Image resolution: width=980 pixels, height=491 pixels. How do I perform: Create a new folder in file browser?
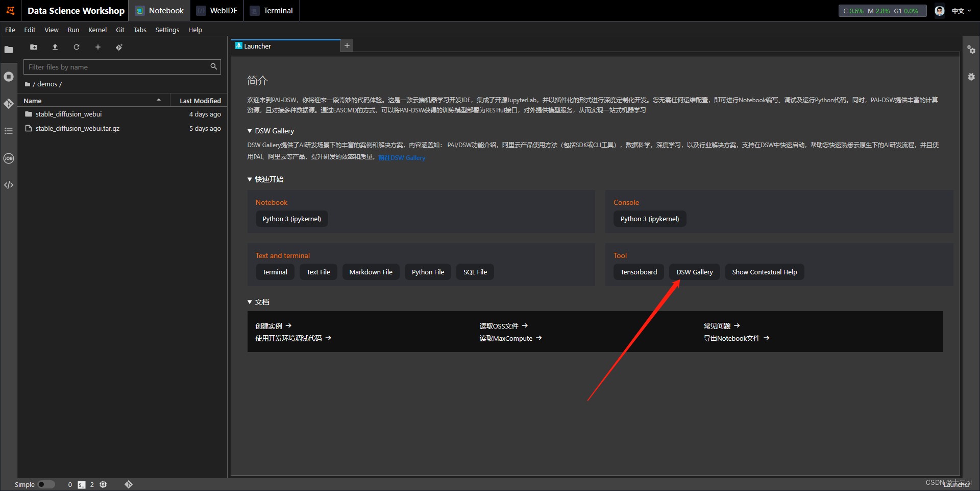[34, 47]
